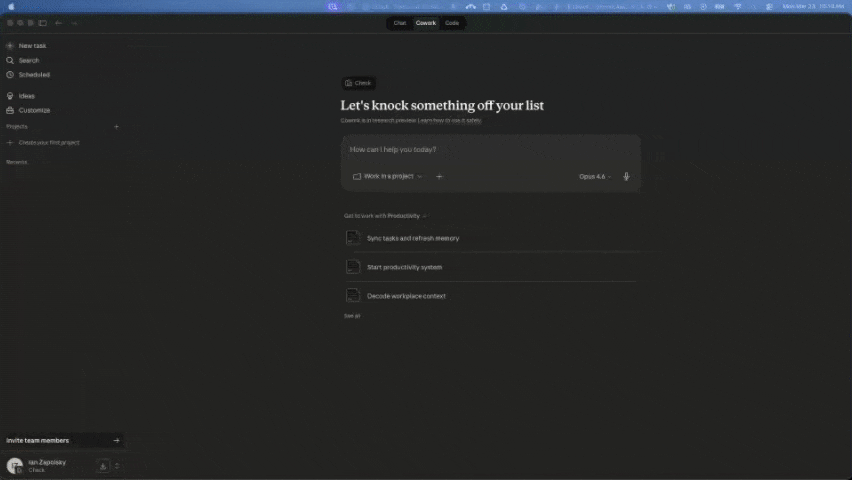The image size is (852, 480).
Task: Click the Start productivity system icon
Action: click(x=353, y=267)
